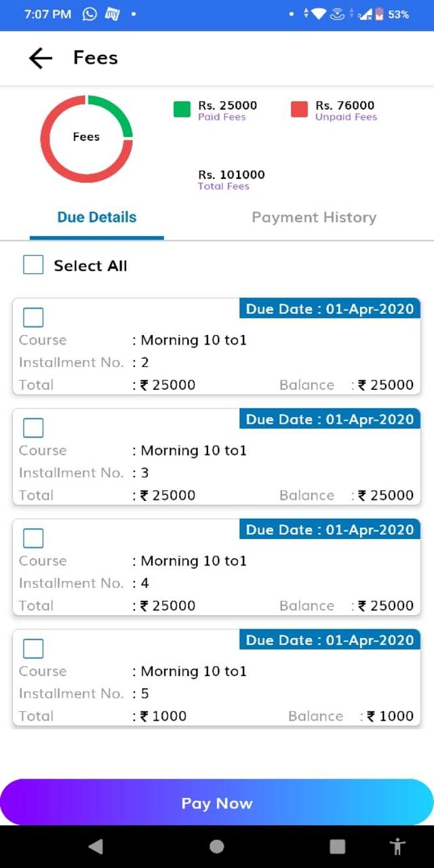The image size is (434, 868).
Task: Tap the battery status icon
Action: coord(380,14)
